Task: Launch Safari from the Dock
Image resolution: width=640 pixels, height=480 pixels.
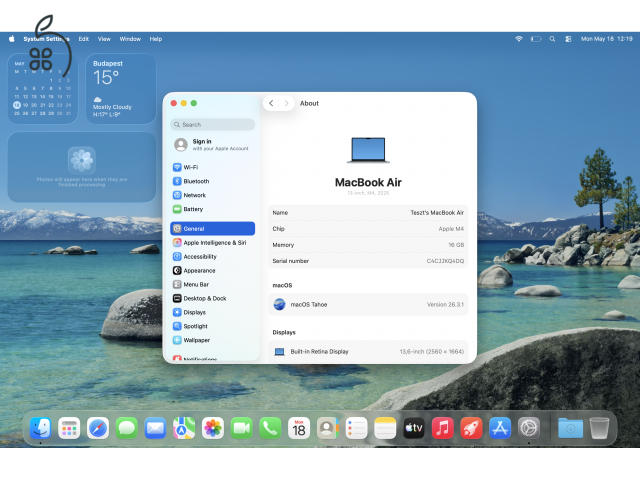Action: coord(98,428)
